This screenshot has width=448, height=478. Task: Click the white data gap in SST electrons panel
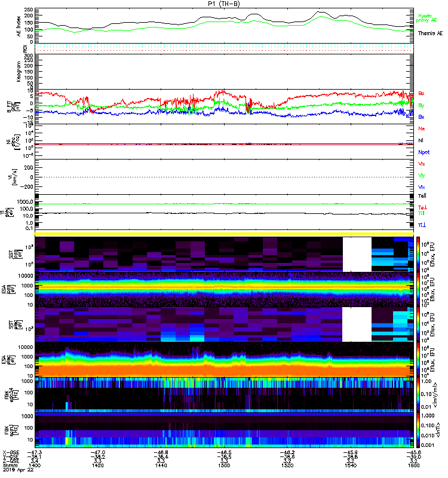[357, 324]
